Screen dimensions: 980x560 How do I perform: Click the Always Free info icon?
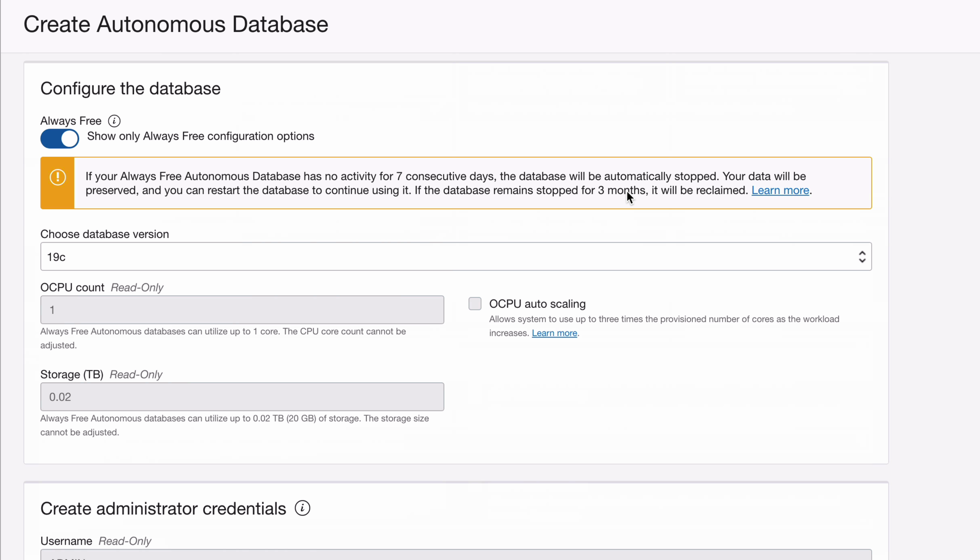pos(114,121)
